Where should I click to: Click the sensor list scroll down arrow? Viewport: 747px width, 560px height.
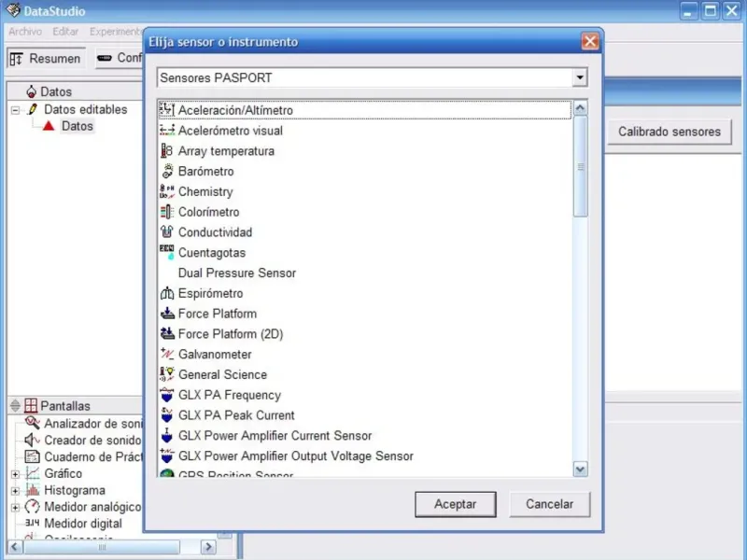coord(580,469)
